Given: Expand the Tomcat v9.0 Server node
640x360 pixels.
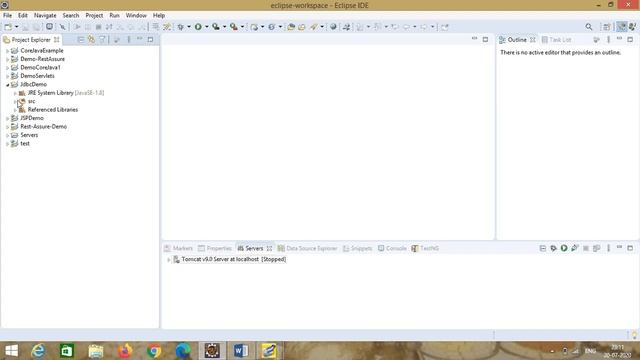Looking at the screenshot, I should pos(168,260).
